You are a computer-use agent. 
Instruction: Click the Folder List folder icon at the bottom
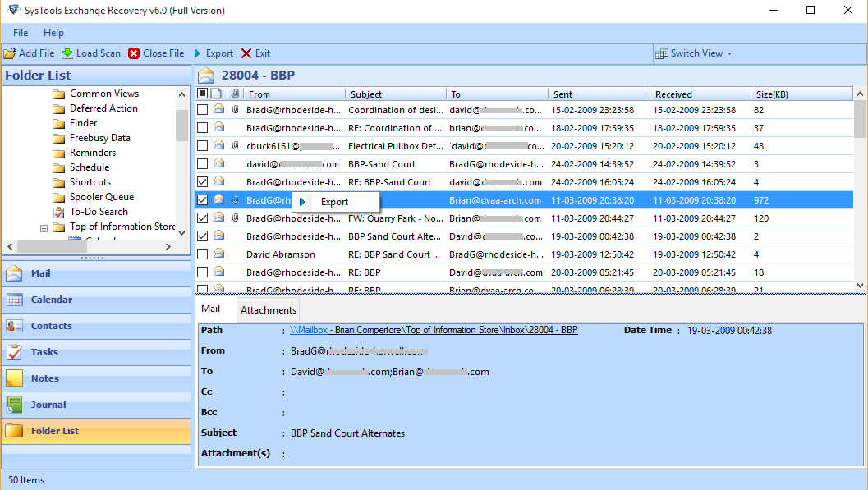(x=15, y=431)
